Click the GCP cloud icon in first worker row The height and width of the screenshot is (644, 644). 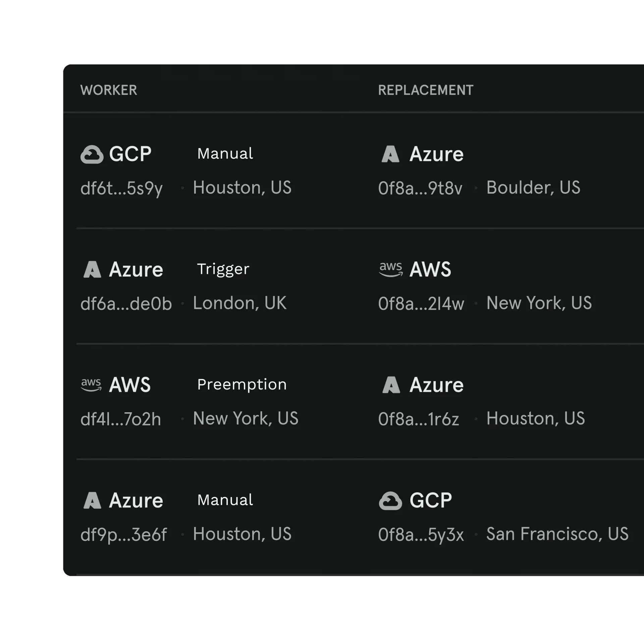pyautogui.click(x=92, y=154)
